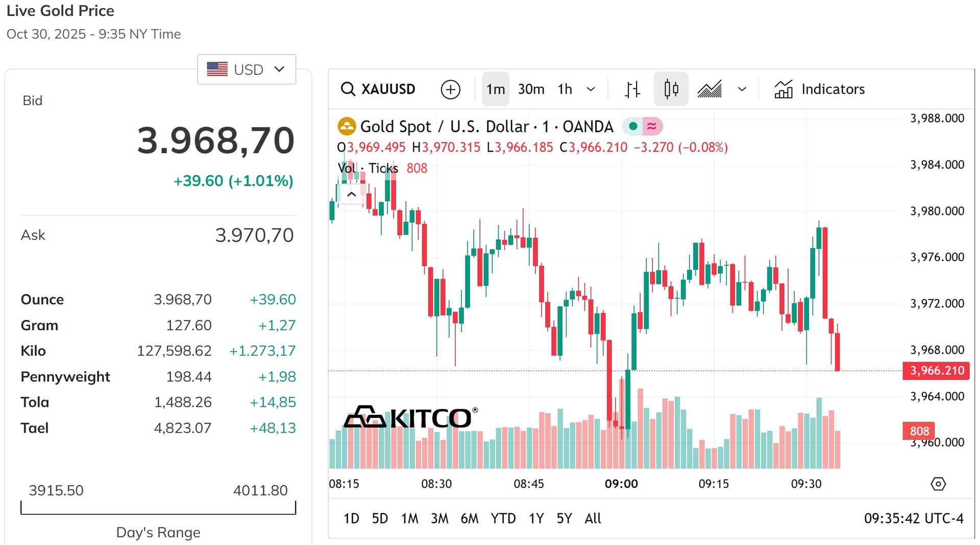980x545 pixels.
Task: Open the USD currency dropdown
Action: [247, 69]
